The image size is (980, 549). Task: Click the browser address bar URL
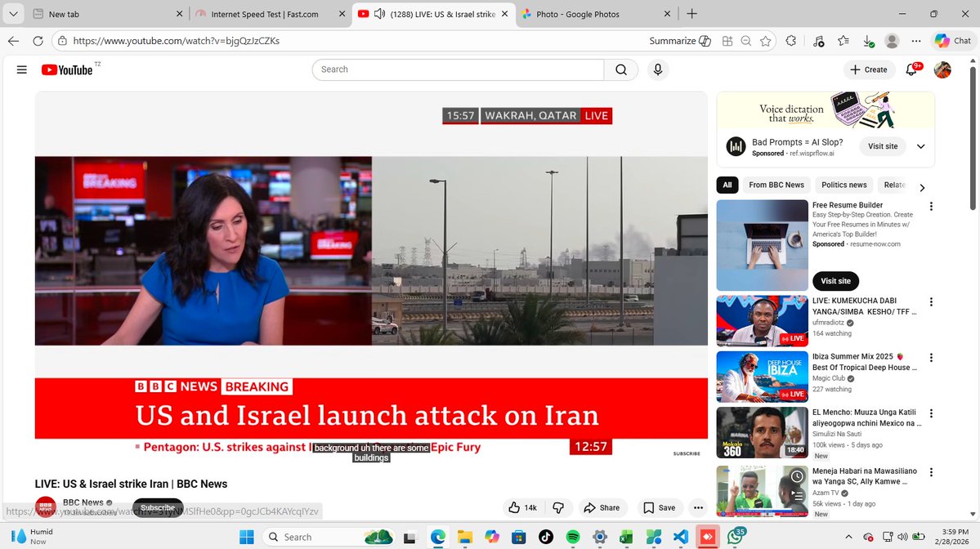177,41
